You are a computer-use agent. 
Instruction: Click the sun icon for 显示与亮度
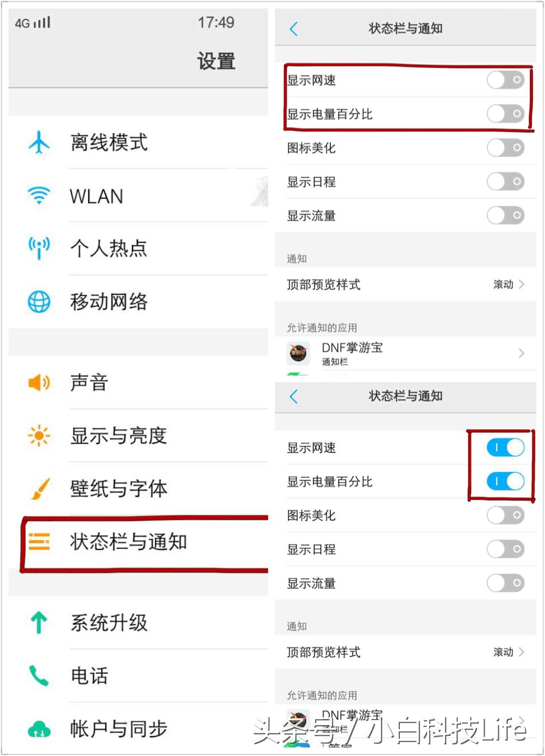39,436
